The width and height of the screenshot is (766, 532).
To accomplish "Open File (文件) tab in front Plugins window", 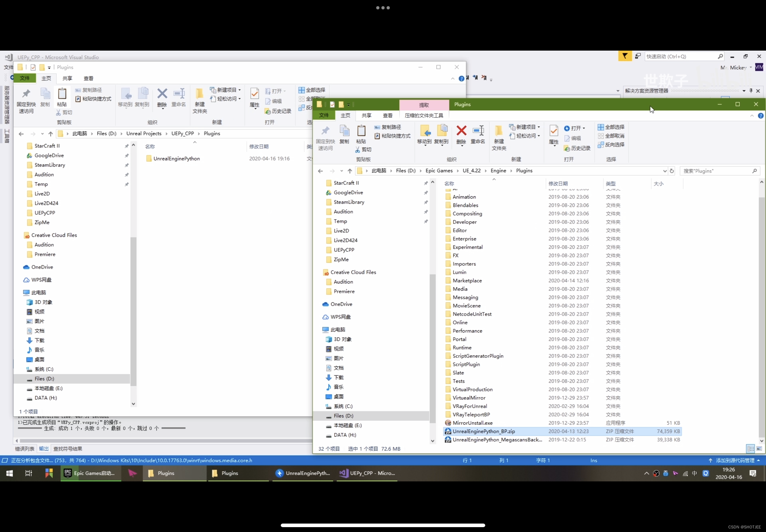I will click(x=324, y=115).
